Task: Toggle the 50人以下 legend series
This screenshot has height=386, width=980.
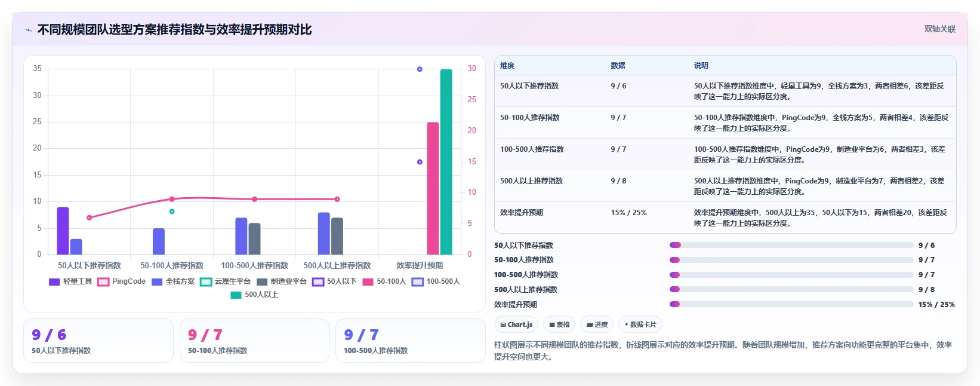Action: tap(334, 281)
